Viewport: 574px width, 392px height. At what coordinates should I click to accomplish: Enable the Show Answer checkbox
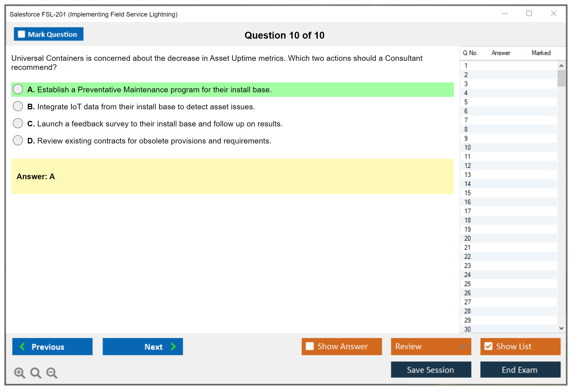pos(310,346)
